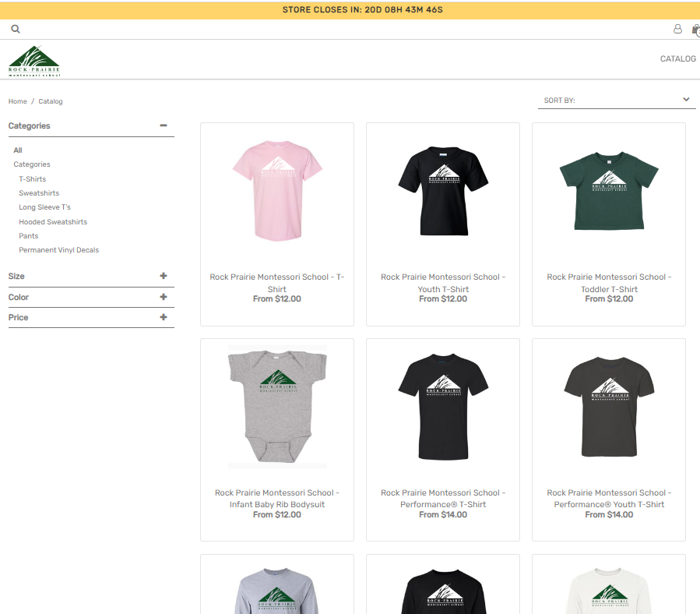
Task: Expand the Size filter section
Action: pyautogui.click(x=164, y=276)
